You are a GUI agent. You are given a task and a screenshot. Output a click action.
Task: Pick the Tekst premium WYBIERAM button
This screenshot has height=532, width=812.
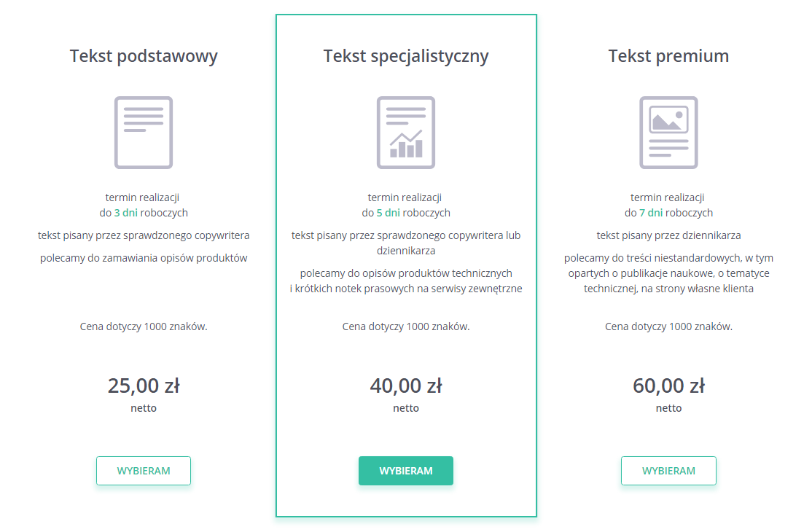pyautogui.click(x=668, y=470)
